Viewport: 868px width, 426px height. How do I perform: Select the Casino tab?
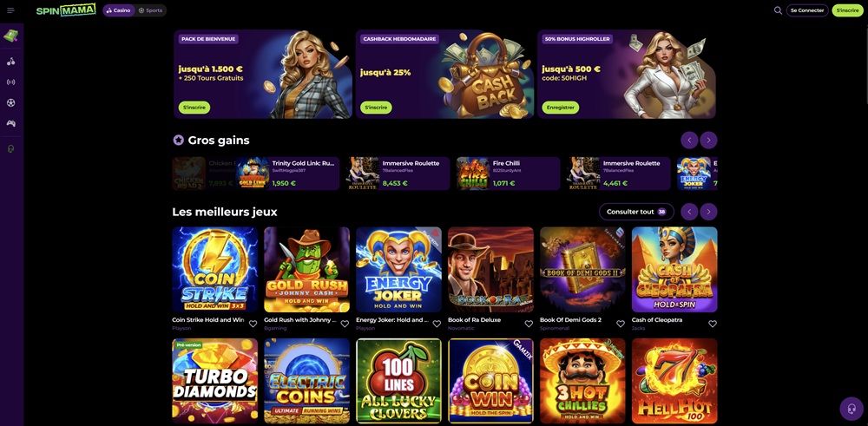pyautogui.click(x=118, y=10)
